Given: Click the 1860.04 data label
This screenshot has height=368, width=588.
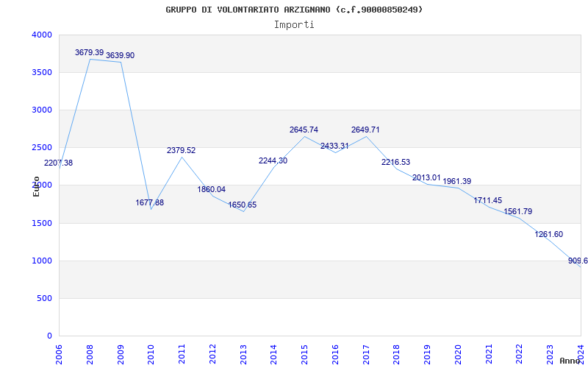Looking at the screenshot, I should coord(212,189).
